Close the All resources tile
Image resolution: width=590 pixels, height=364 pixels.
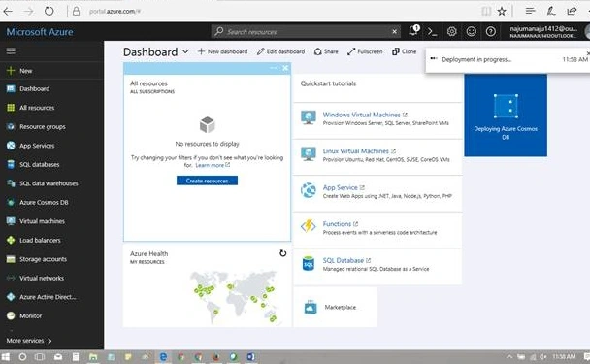[x=285, y=68]
